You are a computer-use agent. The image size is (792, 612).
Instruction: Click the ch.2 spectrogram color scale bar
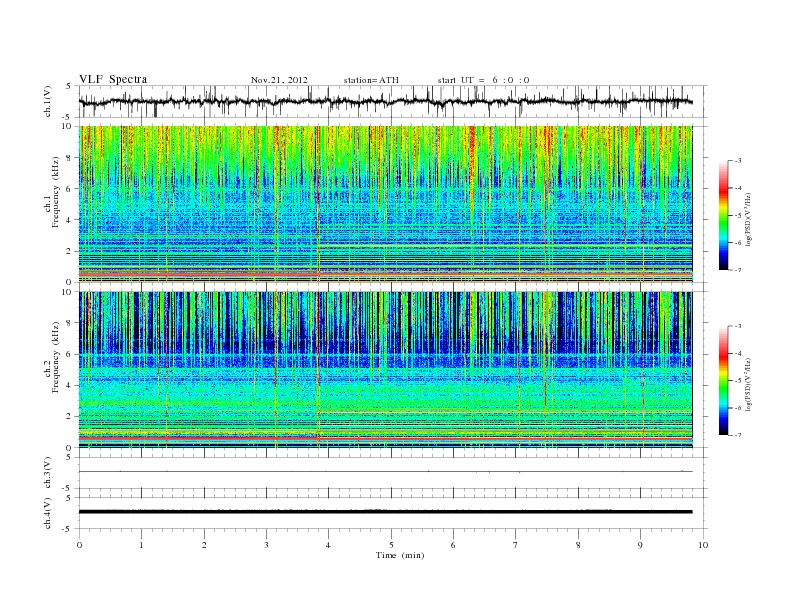(724, 380)
